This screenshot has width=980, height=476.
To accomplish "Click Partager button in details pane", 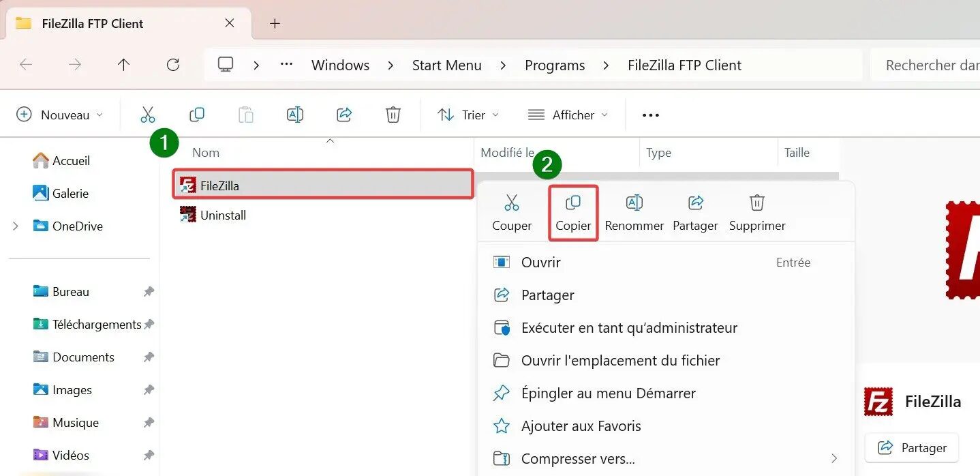I will pyautogui.click(x=912, y=448).
